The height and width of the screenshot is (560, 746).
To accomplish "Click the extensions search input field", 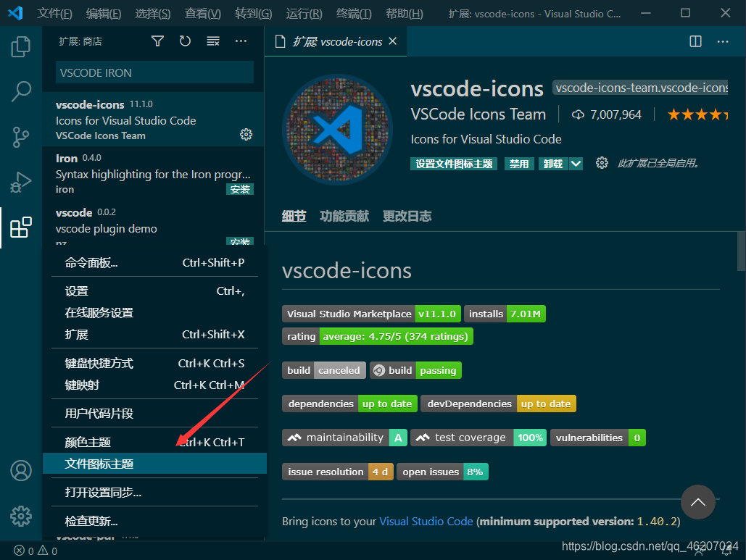I will (154, 72).
